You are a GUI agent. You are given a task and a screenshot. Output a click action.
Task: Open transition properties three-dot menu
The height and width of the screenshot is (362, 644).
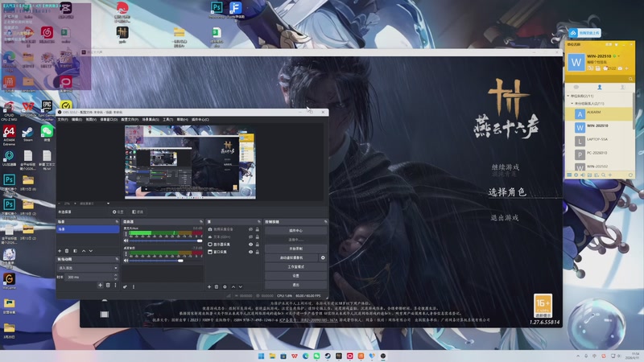coord(115,286)
